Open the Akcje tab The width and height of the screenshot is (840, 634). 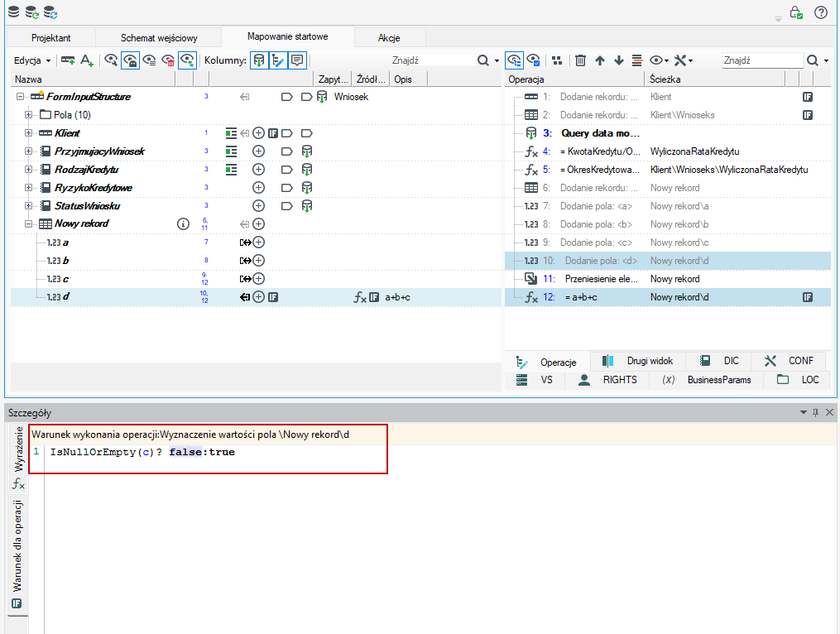click(x=389, y=38)
